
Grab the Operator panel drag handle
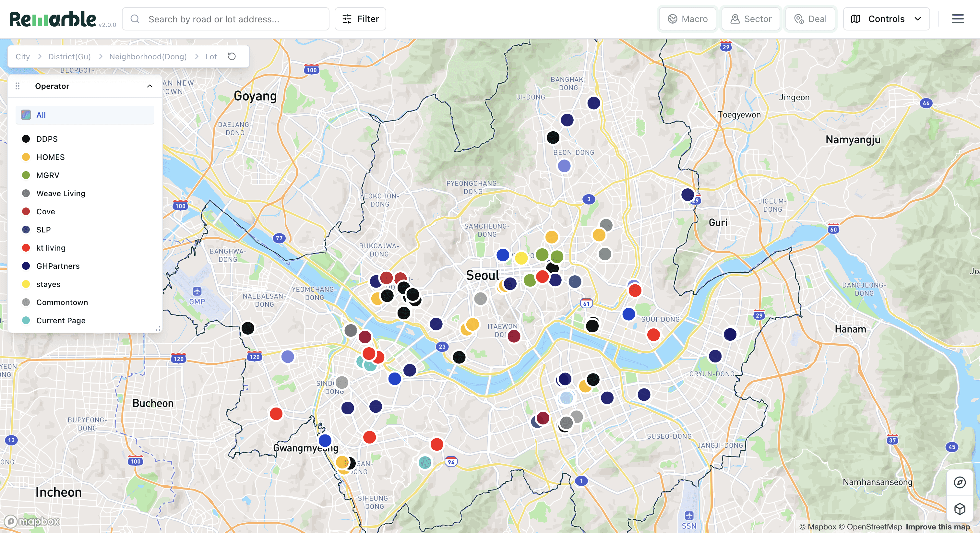point(18,86)
